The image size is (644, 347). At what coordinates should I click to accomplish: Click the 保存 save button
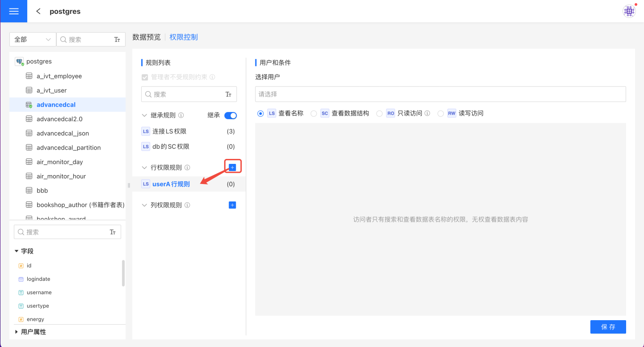608,327
